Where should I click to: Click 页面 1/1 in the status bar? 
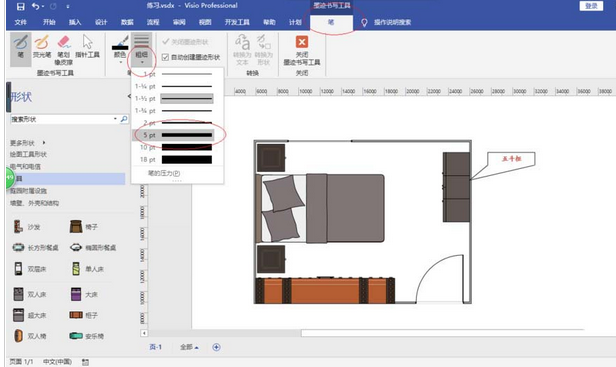pyautogui.click(x=21, y=361)
